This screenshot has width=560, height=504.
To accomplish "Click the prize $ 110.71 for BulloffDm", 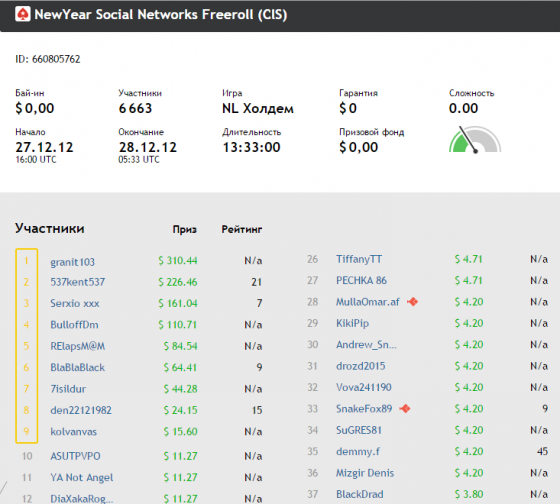I will coord(178,325).
